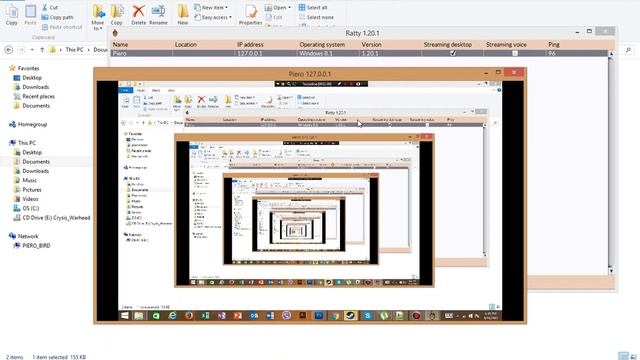Screen dimensions: 640x360
Task: Click Copy path in the ribbon
Action: coord(58,17)
